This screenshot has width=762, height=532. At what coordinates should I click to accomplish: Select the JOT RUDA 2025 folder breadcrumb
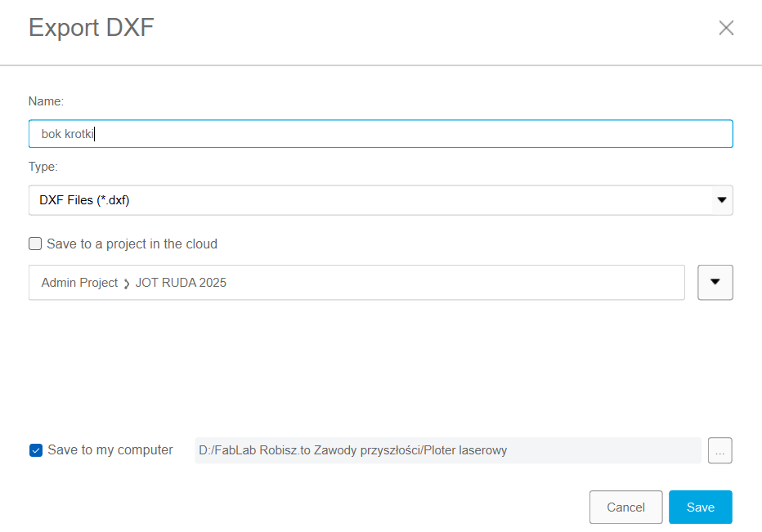181,283
